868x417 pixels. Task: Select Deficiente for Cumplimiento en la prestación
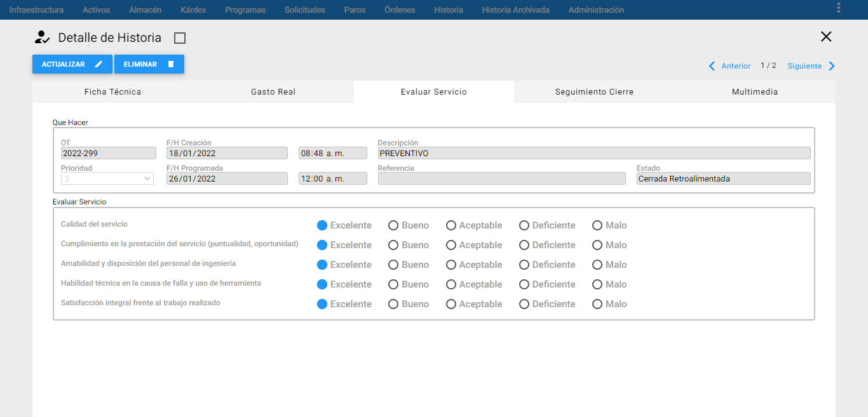524,245
